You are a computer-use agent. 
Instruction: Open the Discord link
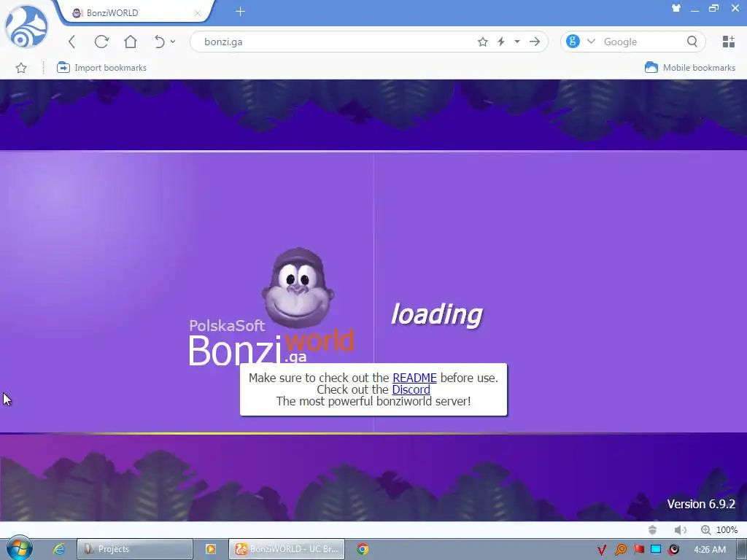pyautogui.click(x=411, y=389)
